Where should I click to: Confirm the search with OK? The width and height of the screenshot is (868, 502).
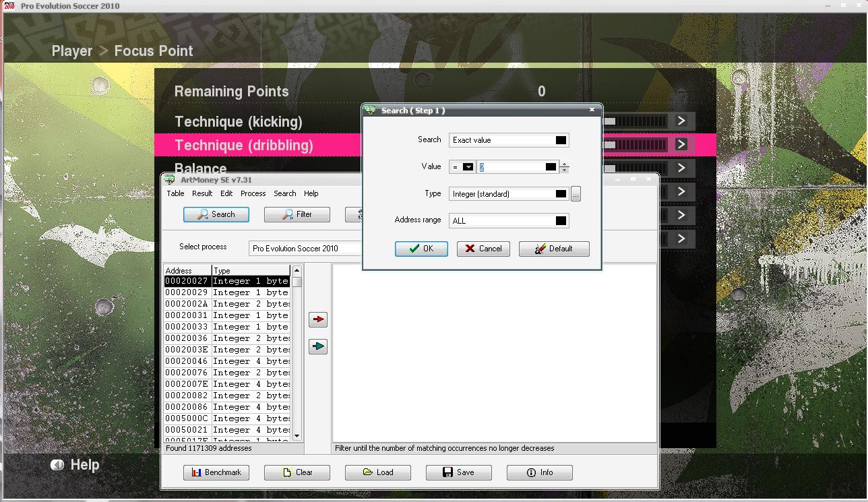[x=421, y=249]
